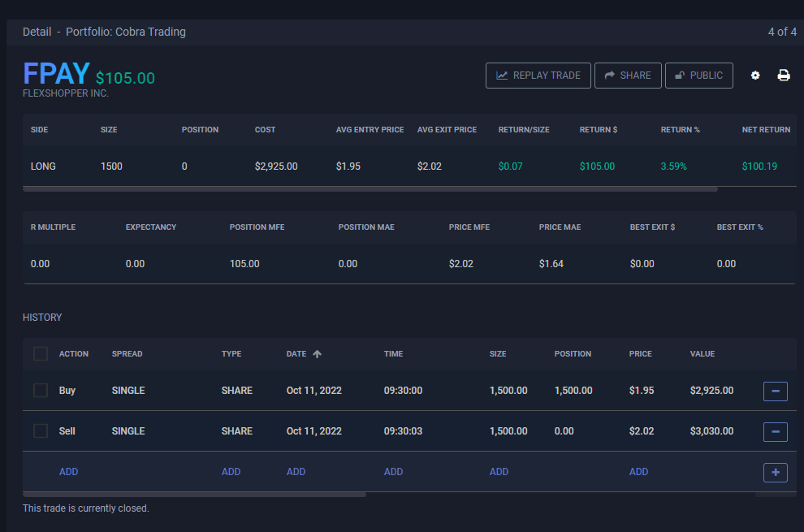Click ADD under the Price column

point(639,472)
